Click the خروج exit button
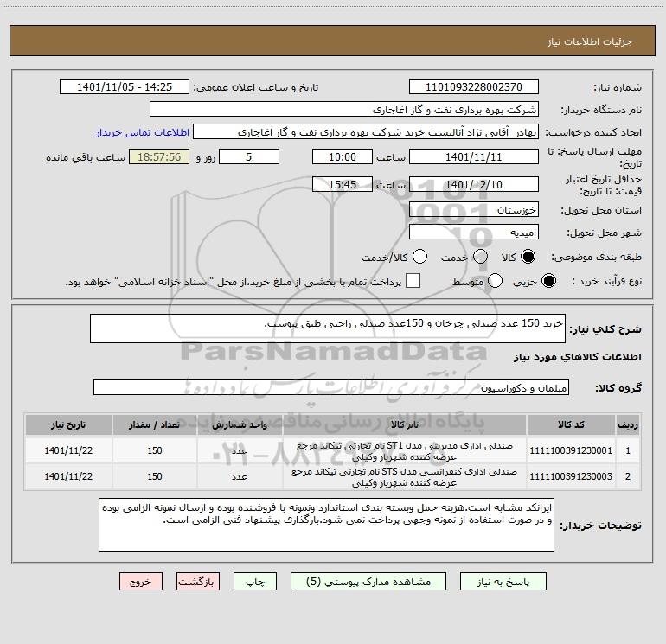The width and height of the screenshot is (666, 644). click(141, 582)
